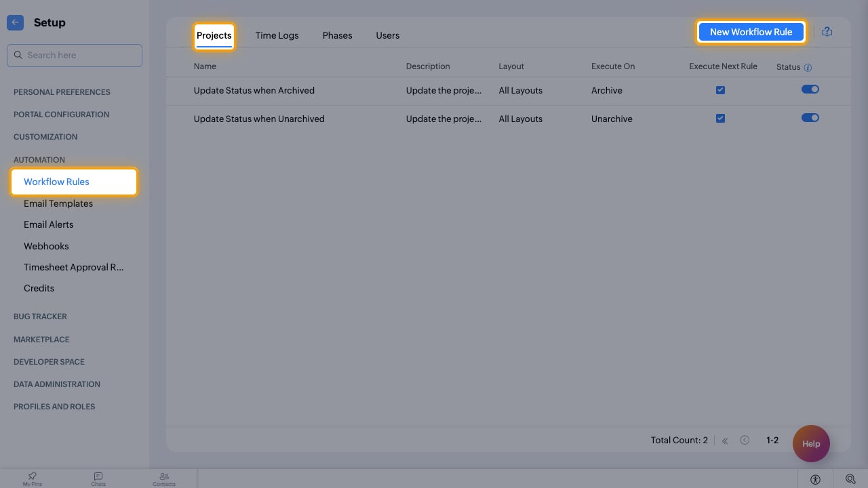Click the Search here field
Viewport: 868px width, 488px height.
[x=75, y=56]
